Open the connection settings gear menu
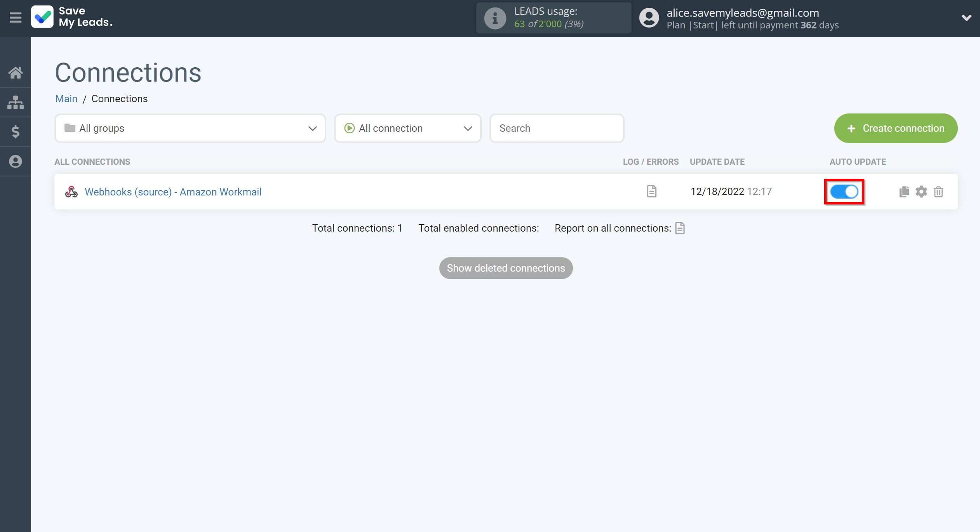 click(921, 191)
